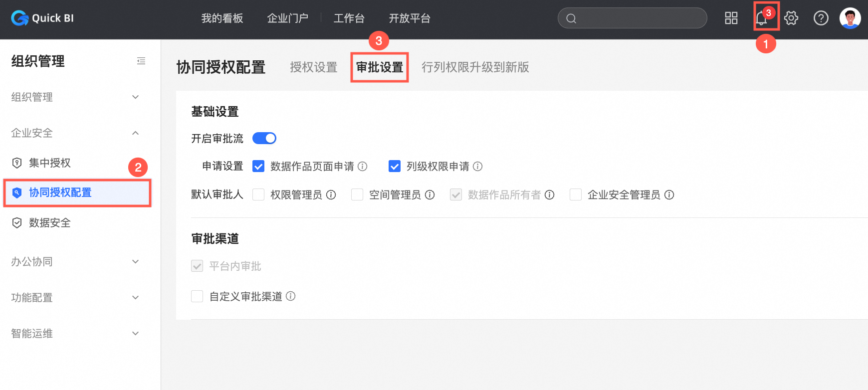
Task: Open 我的看板 in top navigation
Action: tap(222, 18)
